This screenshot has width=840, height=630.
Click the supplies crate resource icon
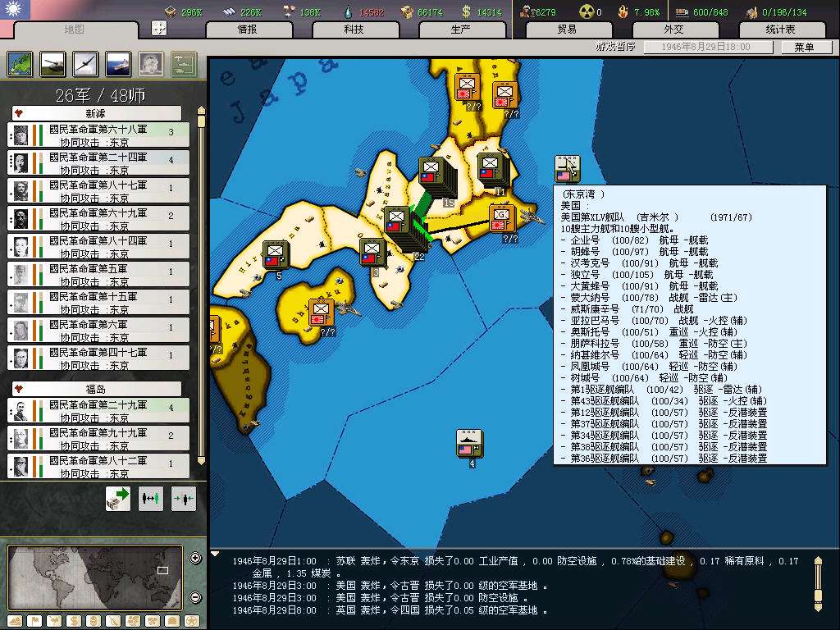408,11
